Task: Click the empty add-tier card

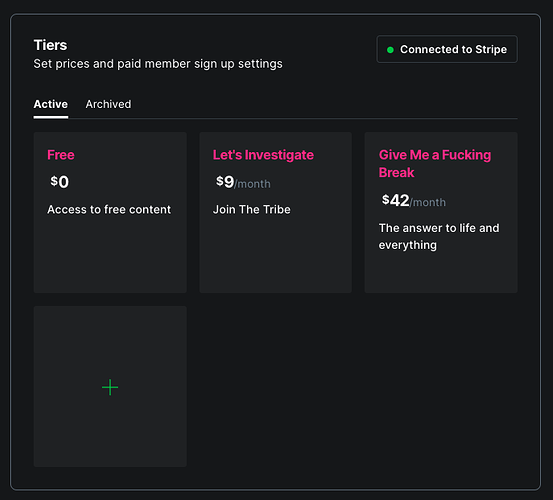Action: 110,386
